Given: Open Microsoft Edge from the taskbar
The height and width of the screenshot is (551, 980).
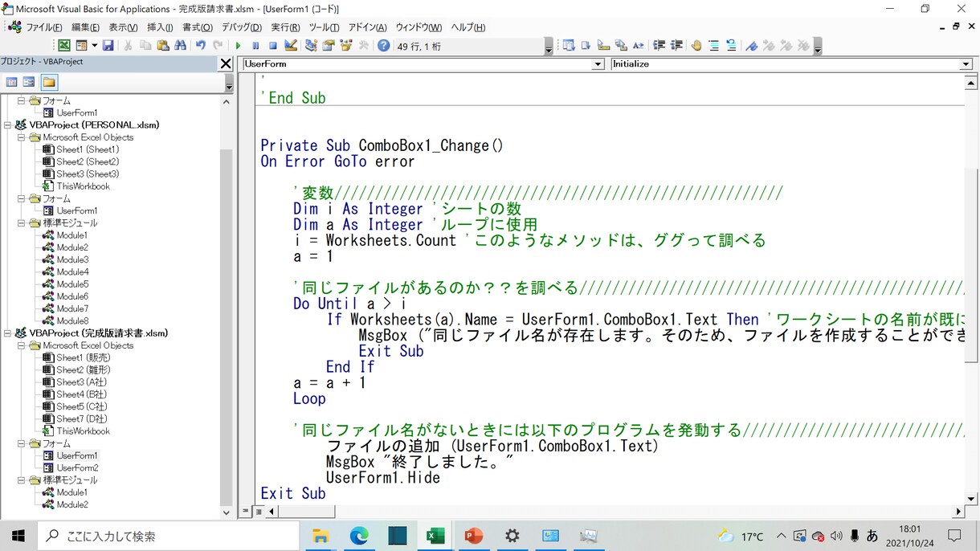Looking at the screenshot, I should [359, 536].
